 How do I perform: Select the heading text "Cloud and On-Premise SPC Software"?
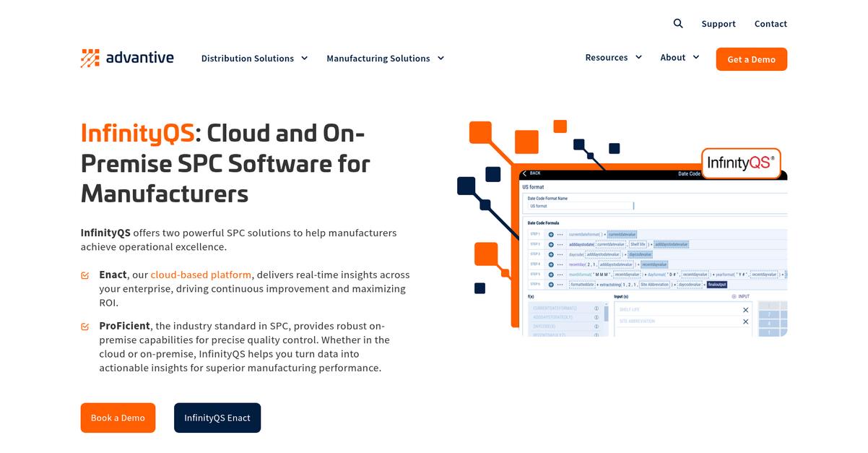[x=225, y=148]
